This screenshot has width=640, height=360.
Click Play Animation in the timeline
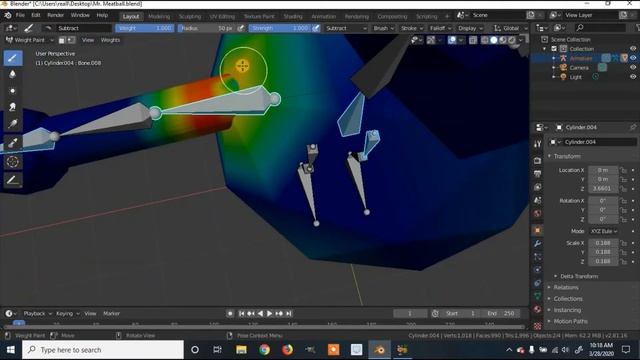[270, 313]
